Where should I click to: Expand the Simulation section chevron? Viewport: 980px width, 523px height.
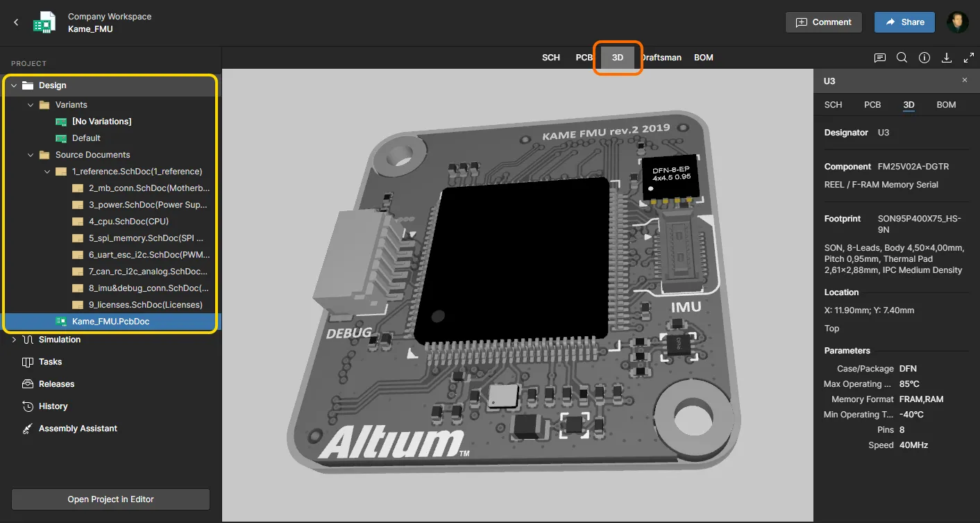(x=14, y=340)
